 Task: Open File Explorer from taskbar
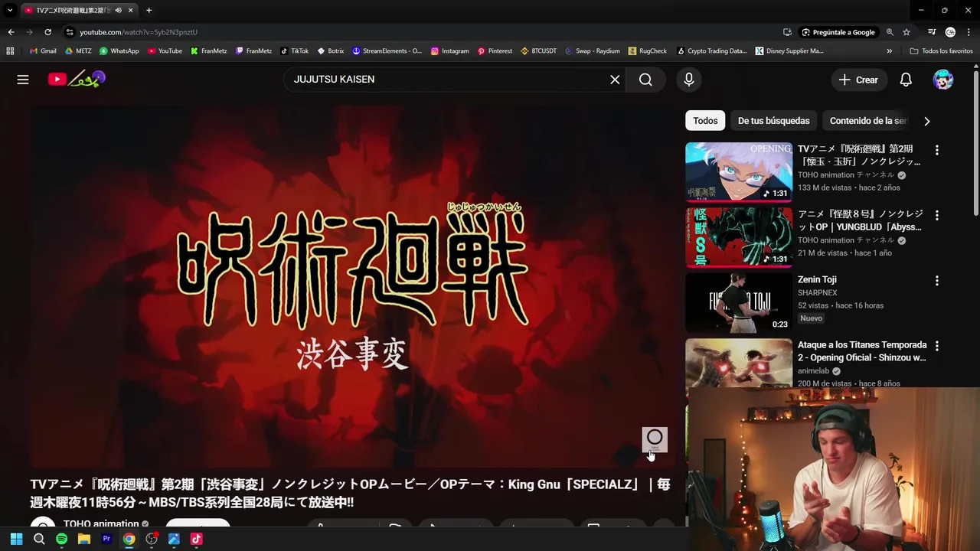84,539
